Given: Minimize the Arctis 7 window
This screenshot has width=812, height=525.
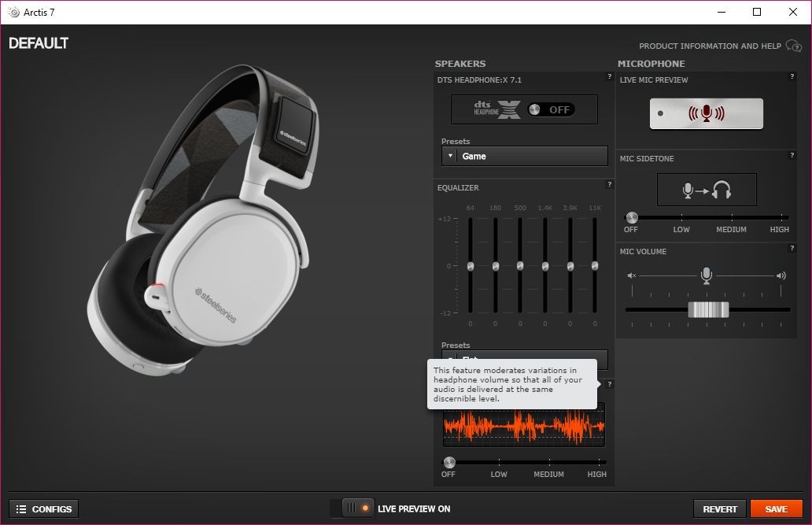Looking at the screenshot, I should click(x=722, y=12).
